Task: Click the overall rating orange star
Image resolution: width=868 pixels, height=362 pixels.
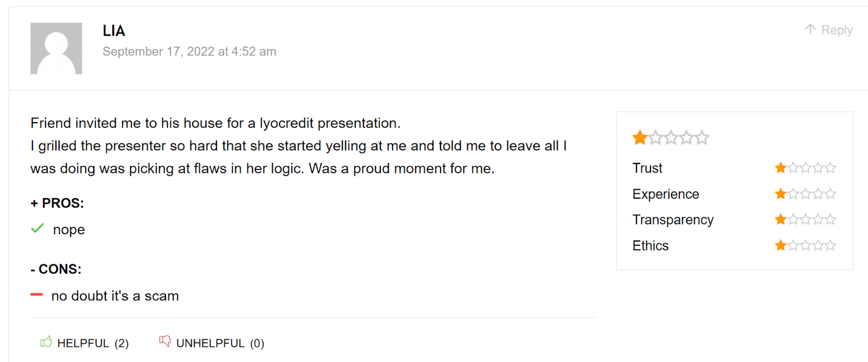Action: point(640,138)
